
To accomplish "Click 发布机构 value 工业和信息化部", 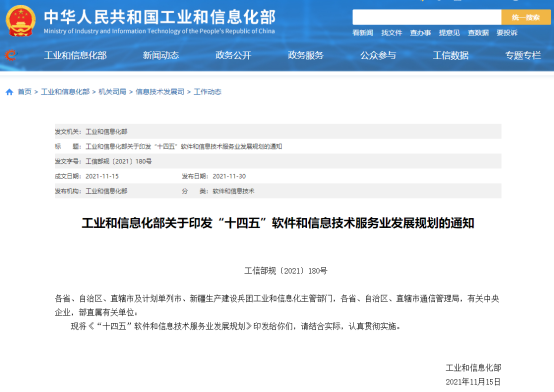I will [106, 191].
